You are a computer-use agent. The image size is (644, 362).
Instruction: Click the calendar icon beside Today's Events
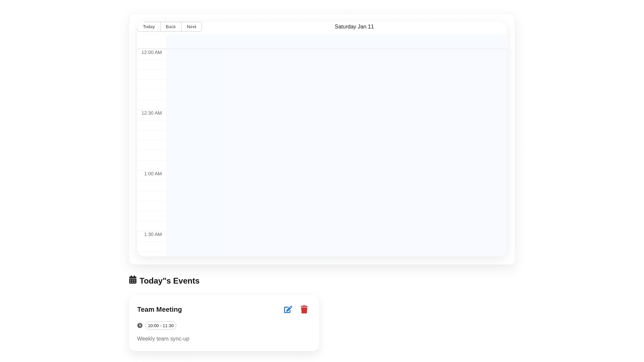(133, 280)
